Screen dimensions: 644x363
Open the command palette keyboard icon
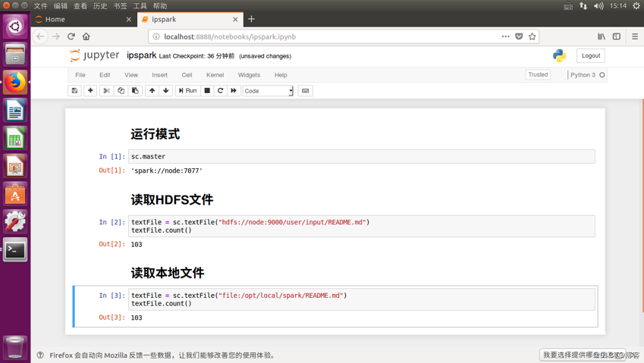pos(305,91)
